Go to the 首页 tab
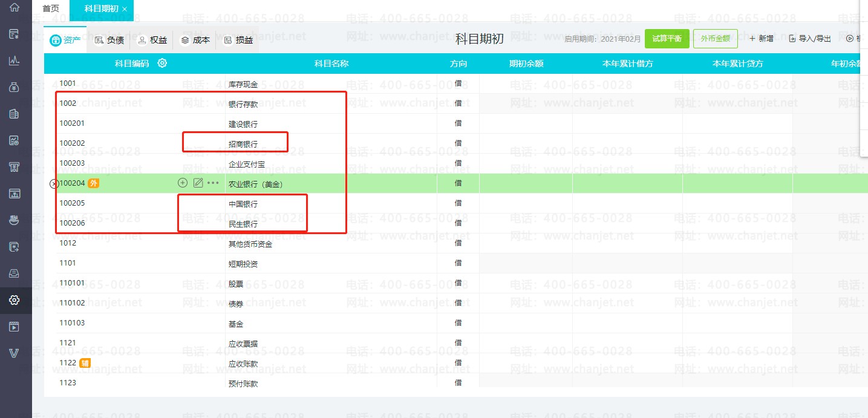Screen dimensions: 868x418 (x=51, y=8)
